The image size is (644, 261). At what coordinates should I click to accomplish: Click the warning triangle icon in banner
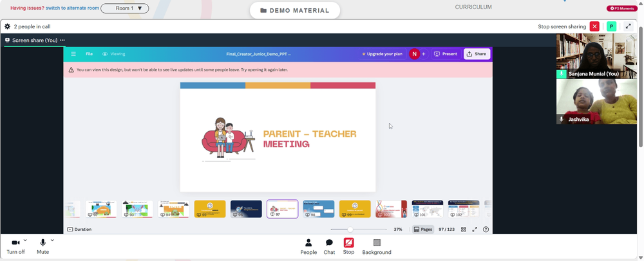(x=71, y=69)
